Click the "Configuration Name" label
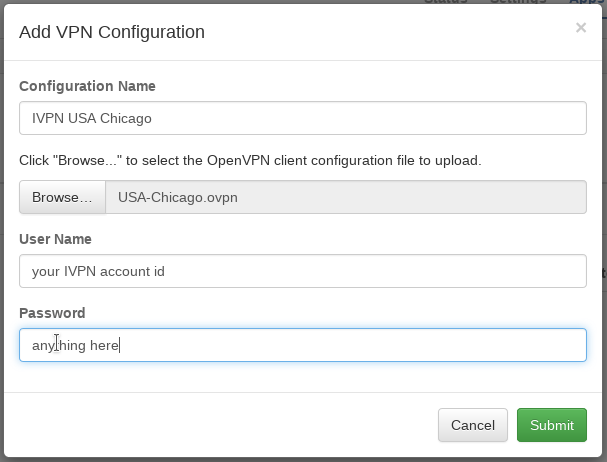This screenshot has height=462, width=607. tap(87, 86)
